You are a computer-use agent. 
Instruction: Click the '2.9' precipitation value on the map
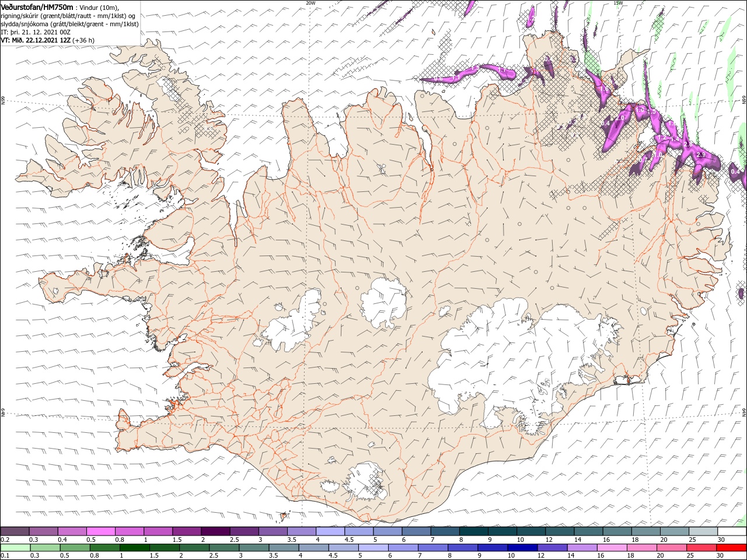[701, 155]
